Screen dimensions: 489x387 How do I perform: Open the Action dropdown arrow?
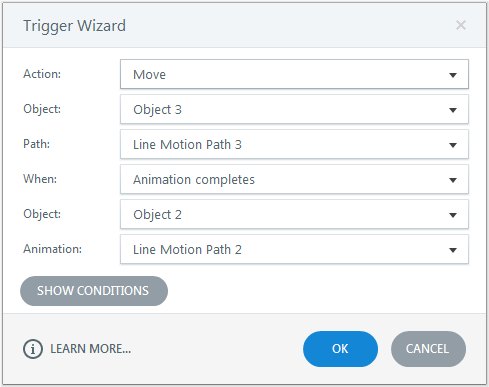453,75
